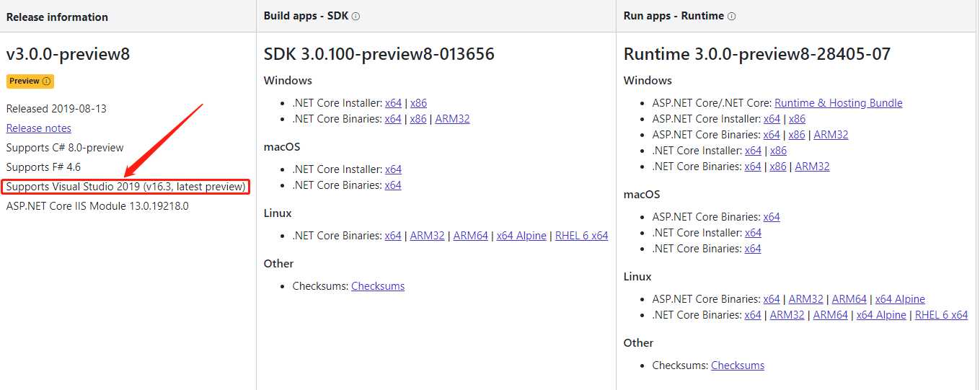Open the Release notes link
The width and height of the screenshot is (980, 390).
pos(39,128)
